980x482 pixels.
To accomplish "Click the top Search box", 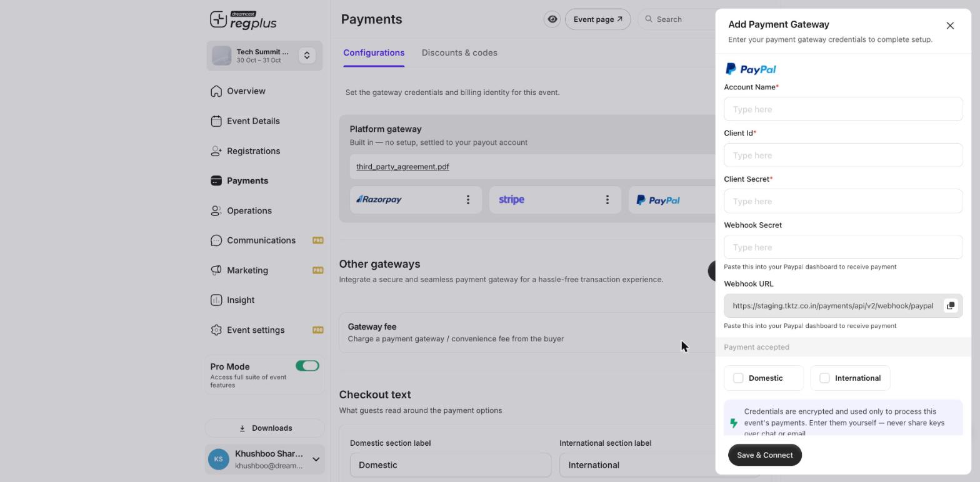I will [677, 19].
